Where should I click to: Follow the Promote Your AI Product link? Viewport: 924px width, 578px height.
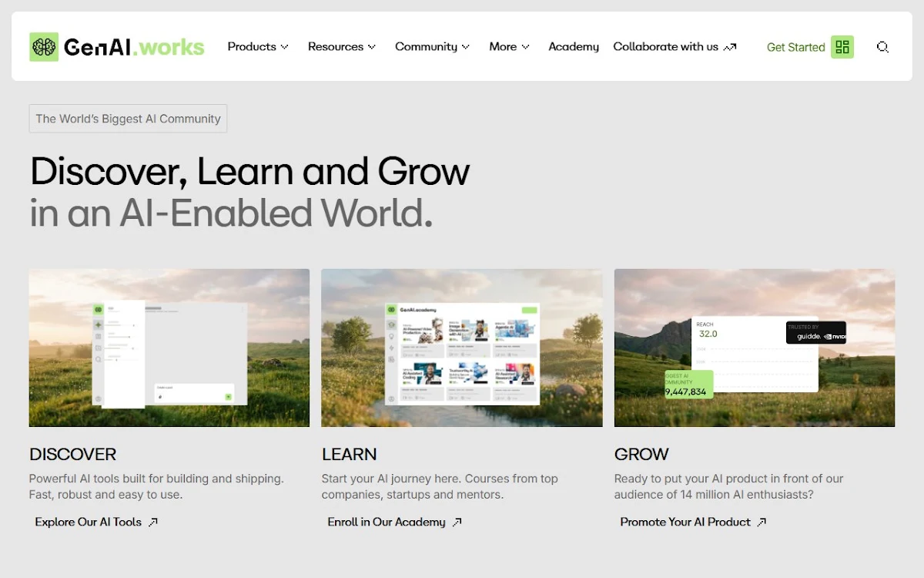point(693,522)
